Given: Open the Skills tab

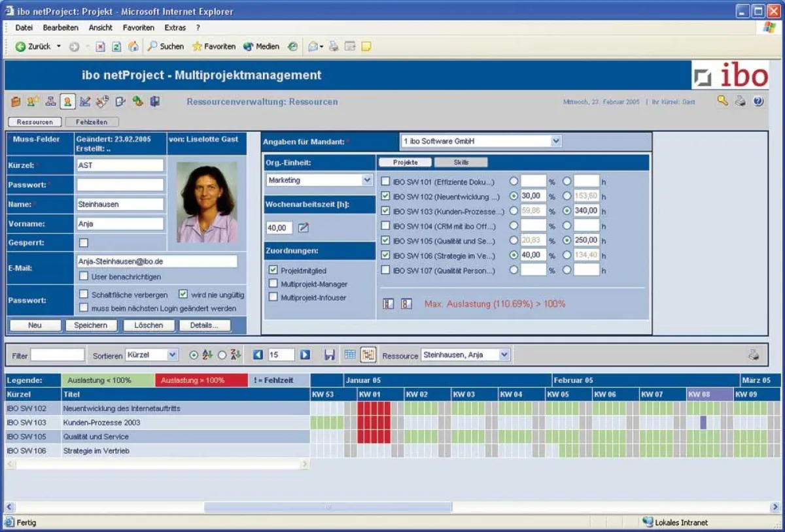Looking at the screenshot, I should point(461,163).
